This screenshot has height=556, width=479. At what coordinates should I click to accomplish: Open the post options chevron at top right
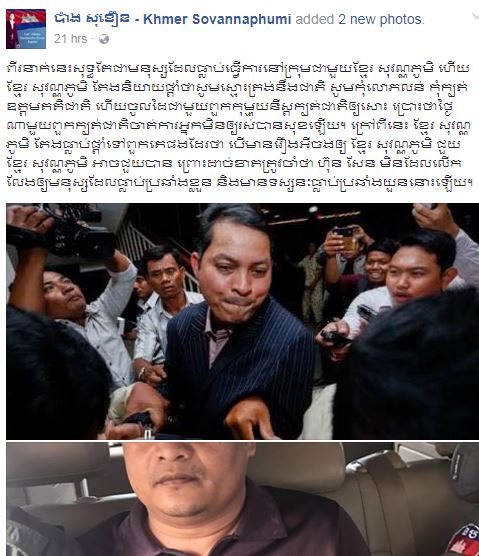[x=475, y=16]
